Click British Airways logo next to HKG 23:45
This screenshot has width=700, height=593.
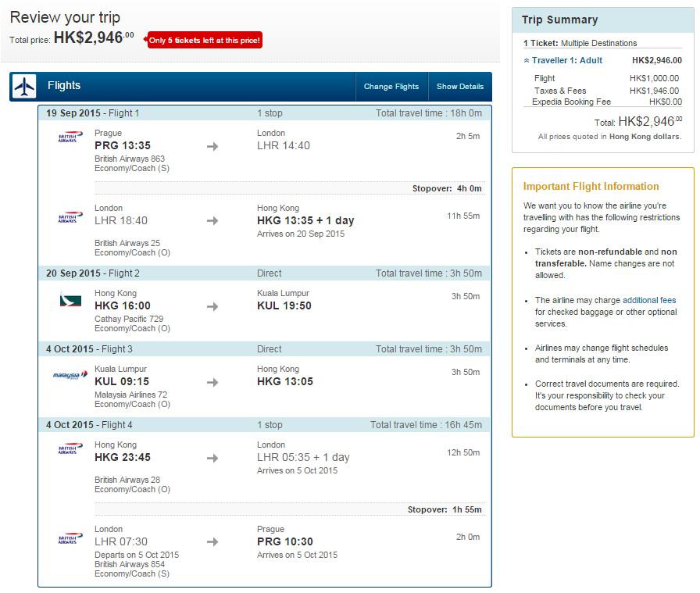(70, 448)
